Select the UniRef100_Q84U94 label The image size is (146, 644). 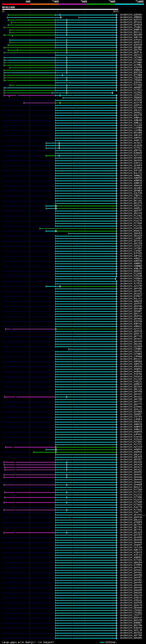pos(131,563)
